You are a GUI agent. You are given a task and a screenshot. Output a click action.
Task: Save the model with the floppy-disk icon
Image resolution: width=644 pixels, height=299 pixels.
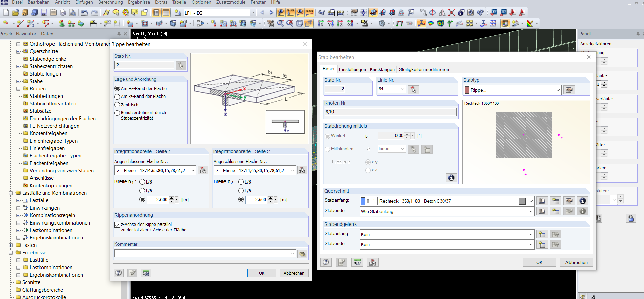pos(44,13)
